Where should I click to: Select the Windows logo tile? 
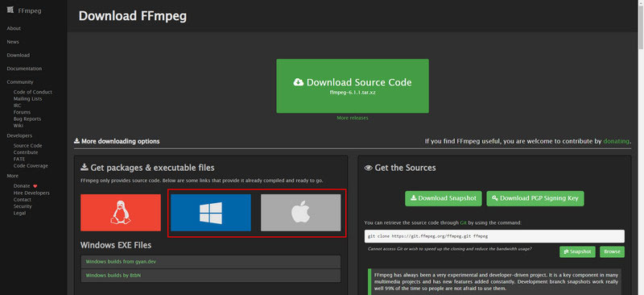[x=211, y=213]
